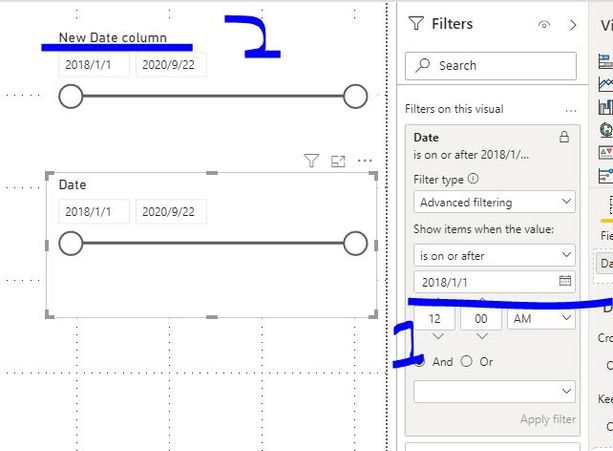Select the line chart visualization icon
The width and height of the screenshot is (613, 451).
coord(606,84)
